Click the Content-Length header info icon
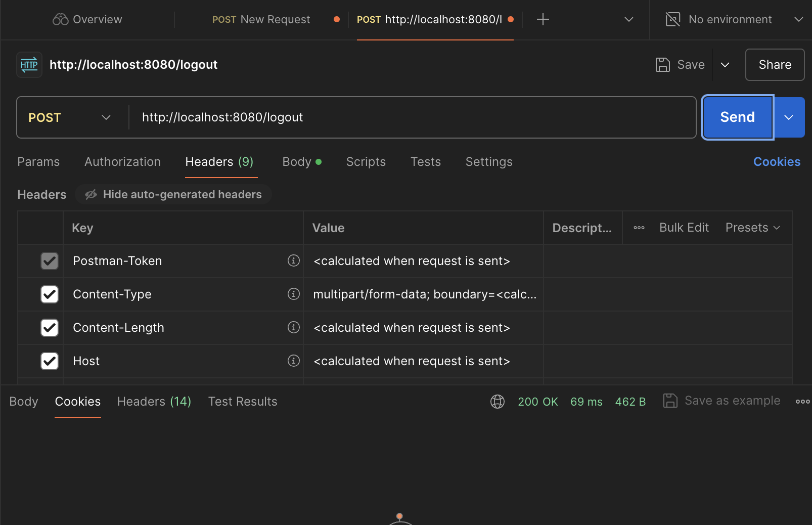 pyautogui.click(x=293, y=327)
